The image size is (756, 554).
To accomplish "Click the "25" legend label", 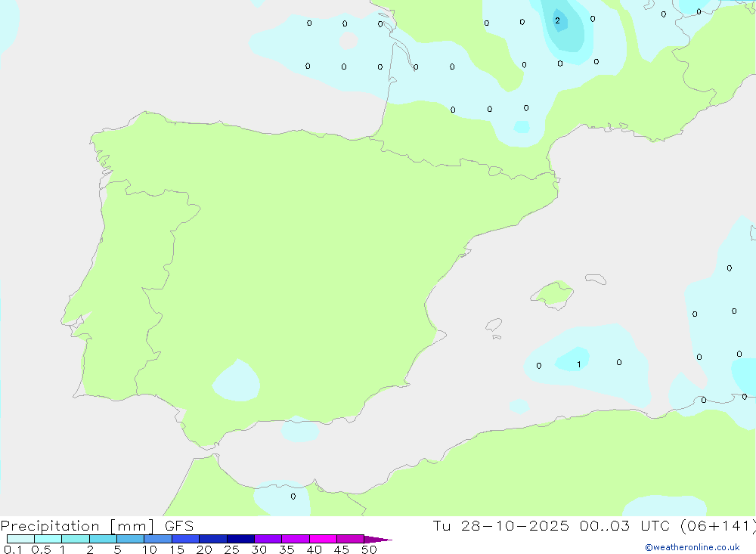I will 232,549.
